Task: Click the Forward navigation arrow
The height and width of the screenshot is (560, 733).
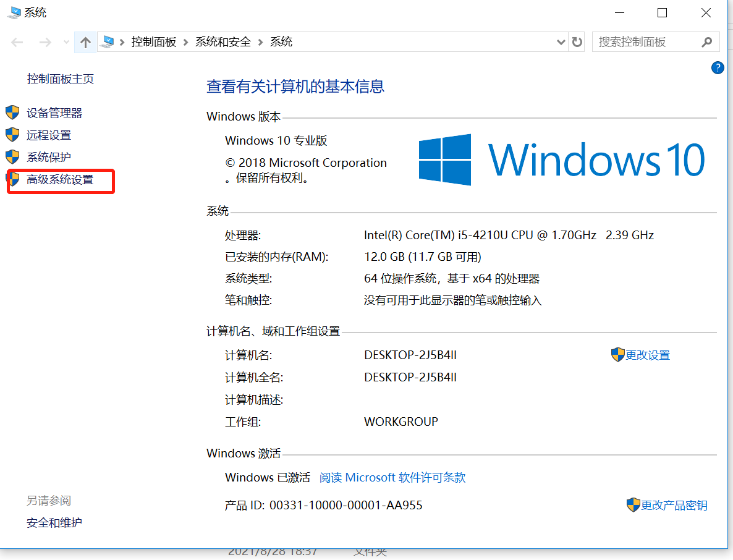Action: click(45, 43)
